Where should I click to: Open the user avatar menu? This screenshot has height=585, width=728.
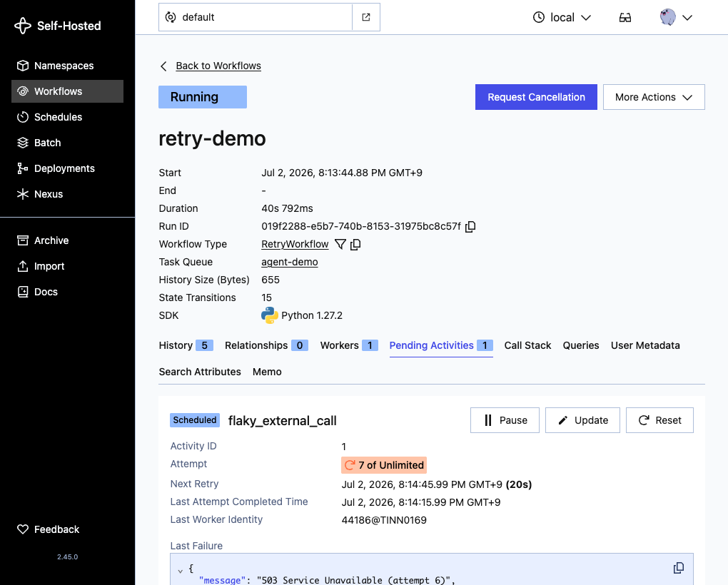pyautogui.click(x=676, y=18)
